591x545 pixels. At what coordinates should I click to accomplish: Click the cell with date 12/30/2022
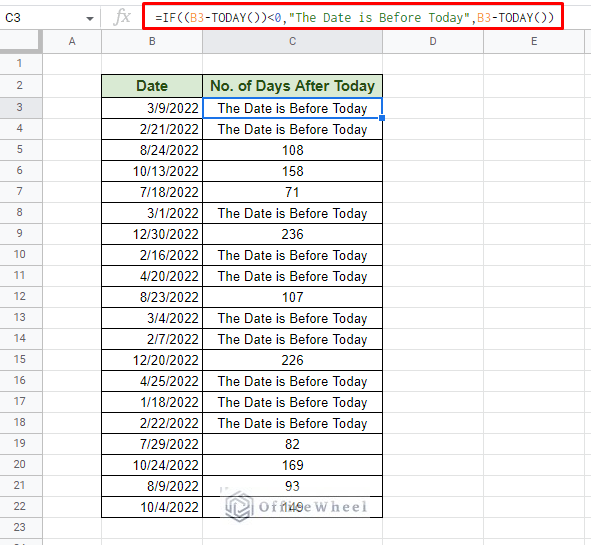tap(152, 234)
